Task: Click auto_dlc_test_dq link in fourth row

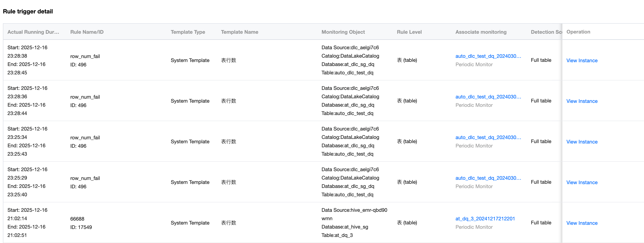Action: tap(488, 178)
